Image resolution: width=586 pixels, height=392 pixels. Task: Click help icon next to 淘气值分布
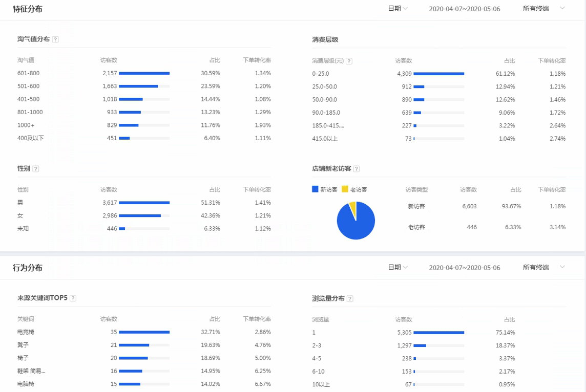point(55,40)
